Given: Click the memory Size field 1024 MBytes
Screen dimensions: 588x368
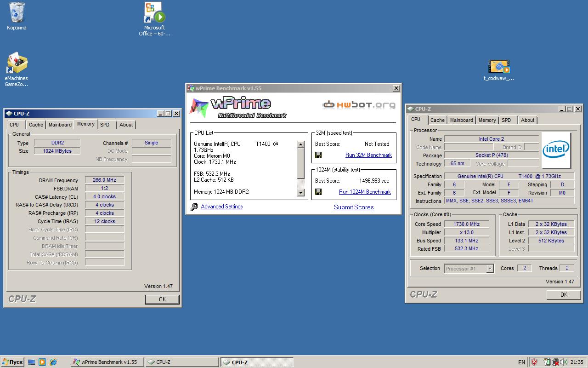Looking at the screenshot, I should (57, 151).
